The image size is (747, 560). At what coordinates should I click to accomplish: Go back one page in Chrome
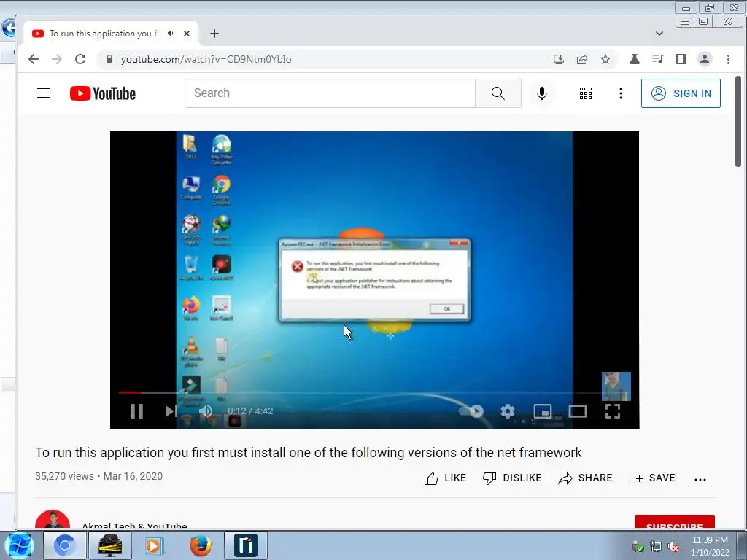tap(34, 59)
